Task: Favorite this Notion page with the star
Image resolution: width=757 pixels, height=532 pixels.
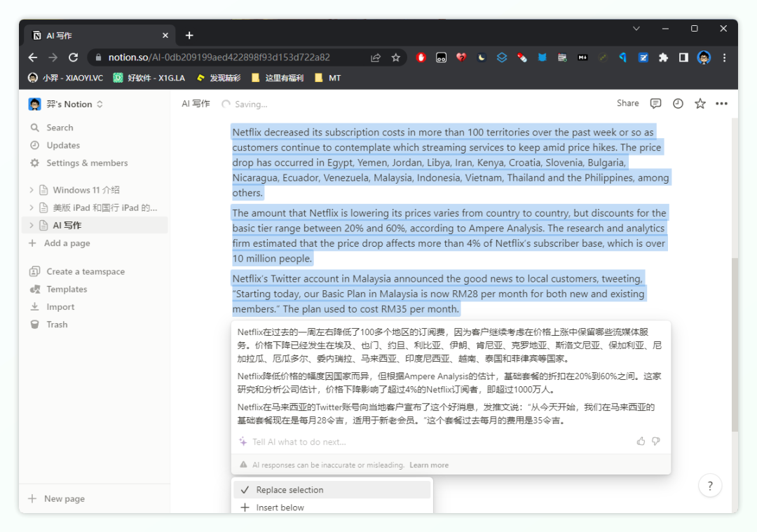Action: pyautogui.click(x=700, y=103)
